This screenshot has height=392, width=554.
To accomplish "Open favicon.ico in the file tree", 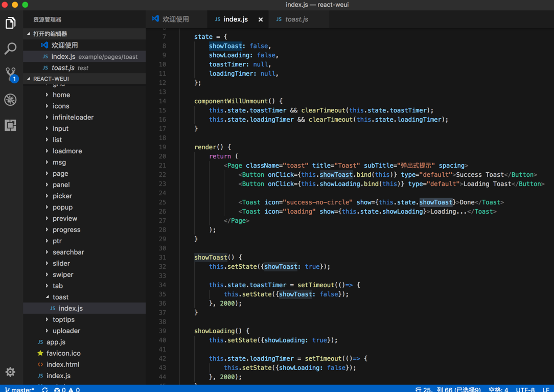I will (63, 353).
